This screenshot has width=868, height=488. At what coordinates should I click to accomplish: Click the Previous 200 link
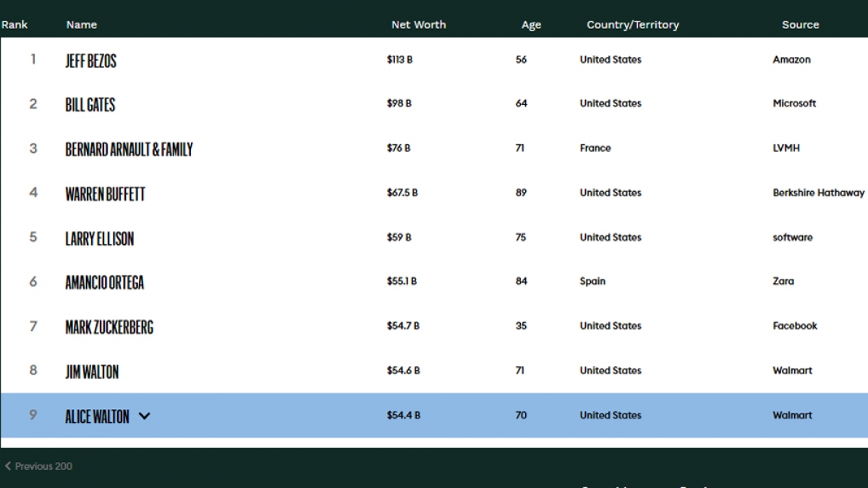(43, 466)
